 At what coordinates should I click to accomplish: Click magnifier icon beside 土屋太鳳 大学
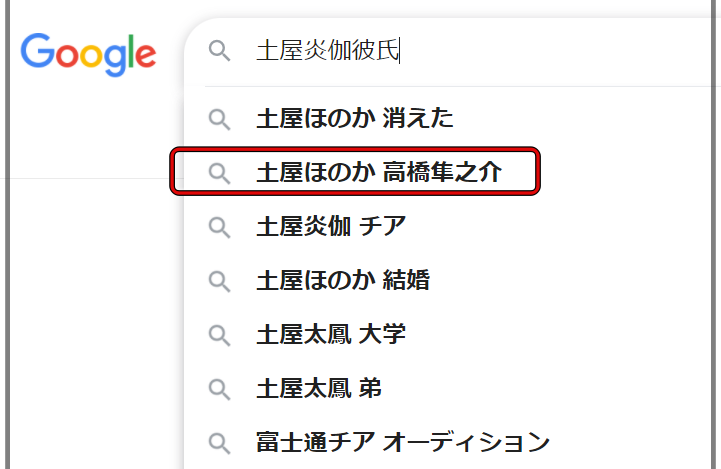point(219,335)
